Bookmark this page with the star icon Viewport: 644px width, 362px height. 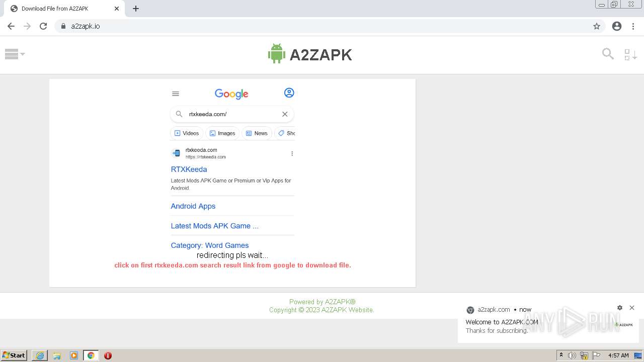click(x=597, y=26)
